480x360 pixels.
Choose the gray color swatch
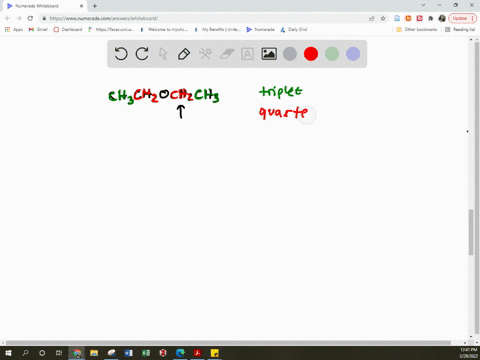pos(290,54)
